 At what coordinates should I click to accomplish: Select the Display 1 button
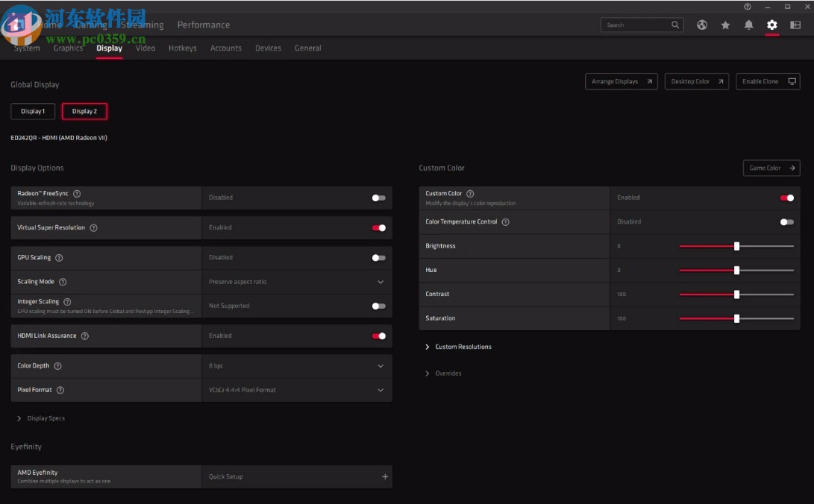click(x=33, y=111)
